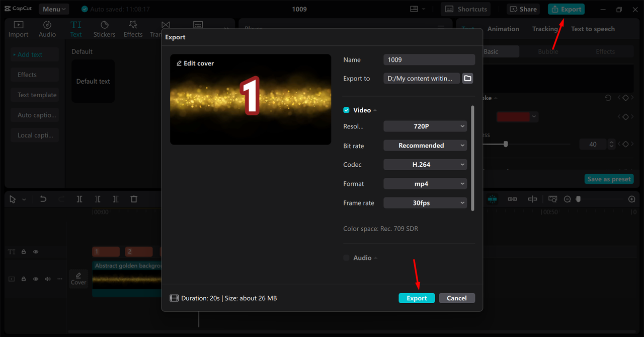Click the three-dot more icon on video track
The width and height of the screenshot is (644, 337).
(x=60, y=279)
